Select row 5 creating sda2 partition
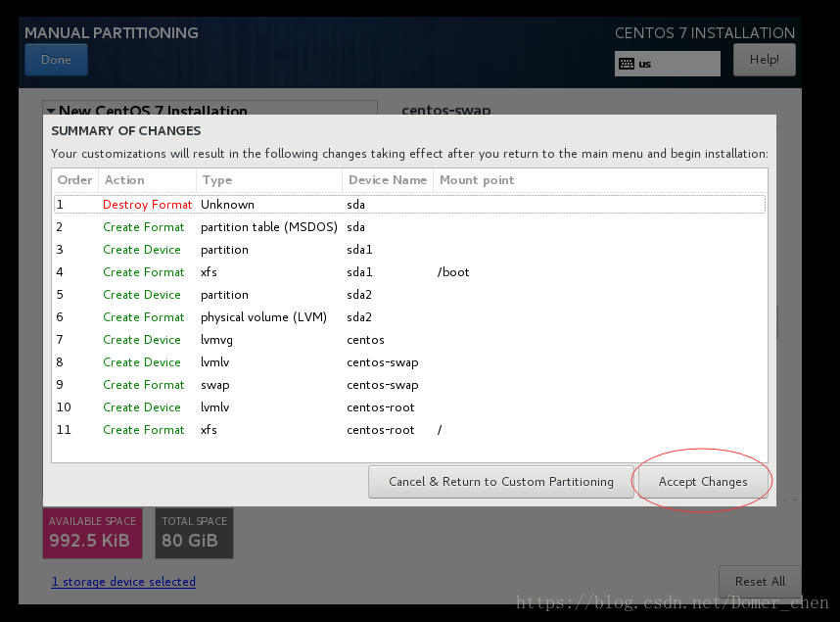This screenshot has width=840, height=622. [410, 295]
